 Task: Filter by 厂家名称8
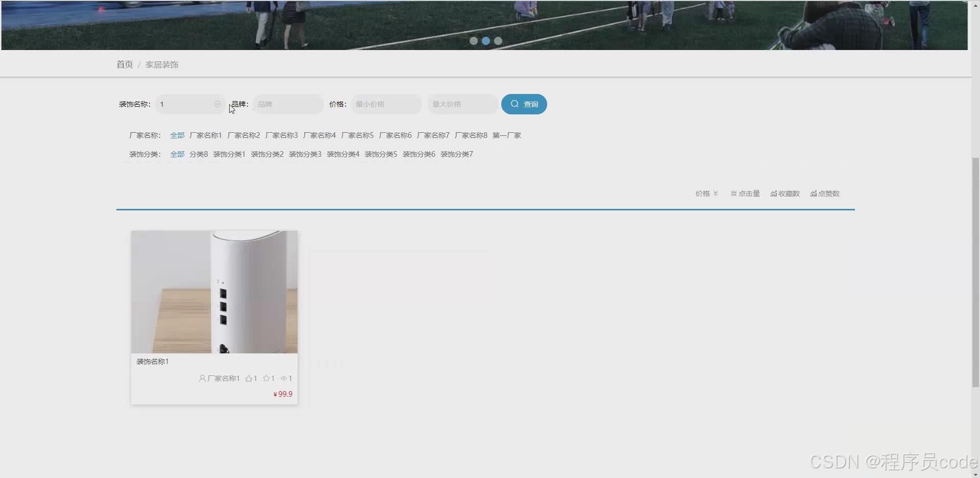(x=471, y=135)
